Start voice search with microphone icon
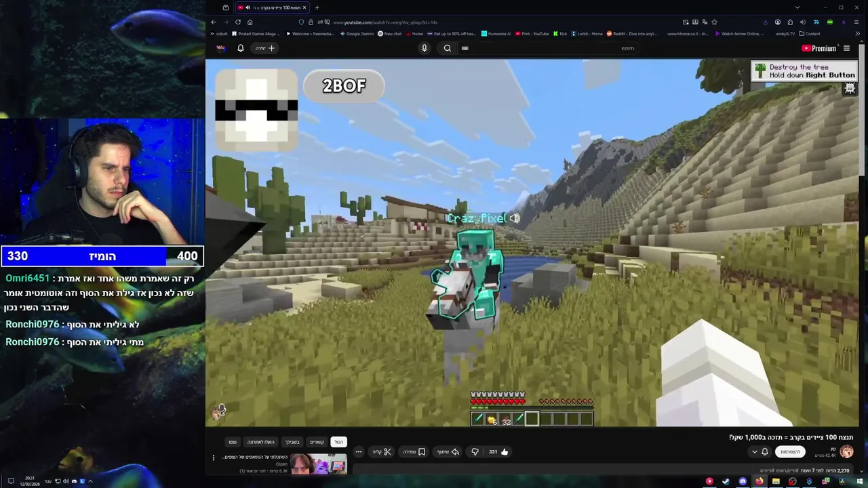 pos(425,48)
